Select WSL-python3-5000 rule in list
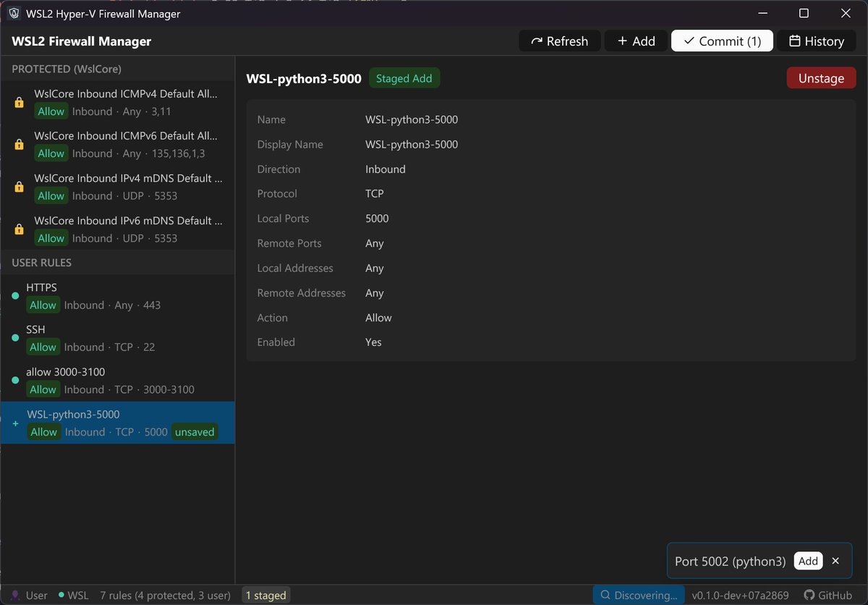This screenshot has width=868, height=605. tap(117, 423)
